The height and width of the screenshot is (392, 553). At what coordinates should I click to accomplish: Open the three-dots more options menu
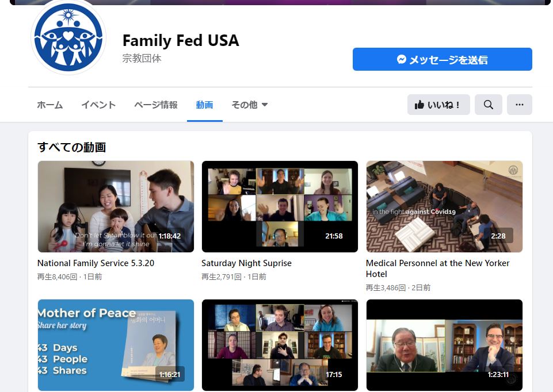[519, 105]
